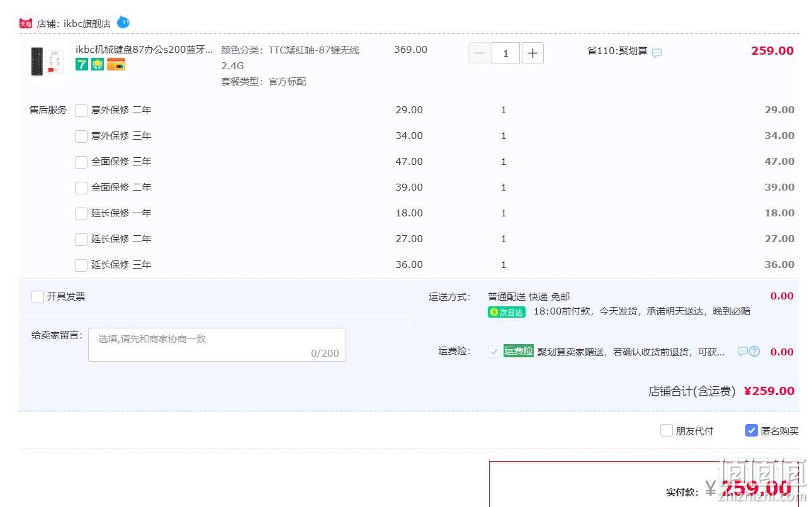Click the 省110:聚划算 promotion text
The width and height of the screenshot is (812, 507).
point(617,51)
